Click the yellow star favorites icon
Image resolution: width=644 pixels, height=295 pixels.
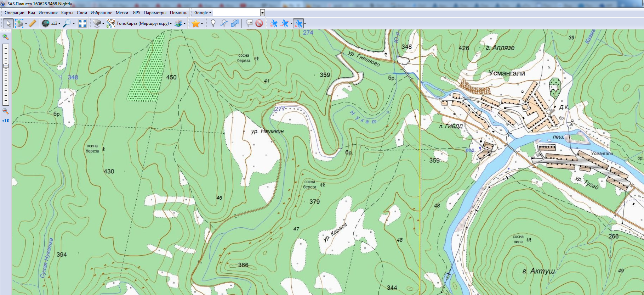[x=195, y=23]
